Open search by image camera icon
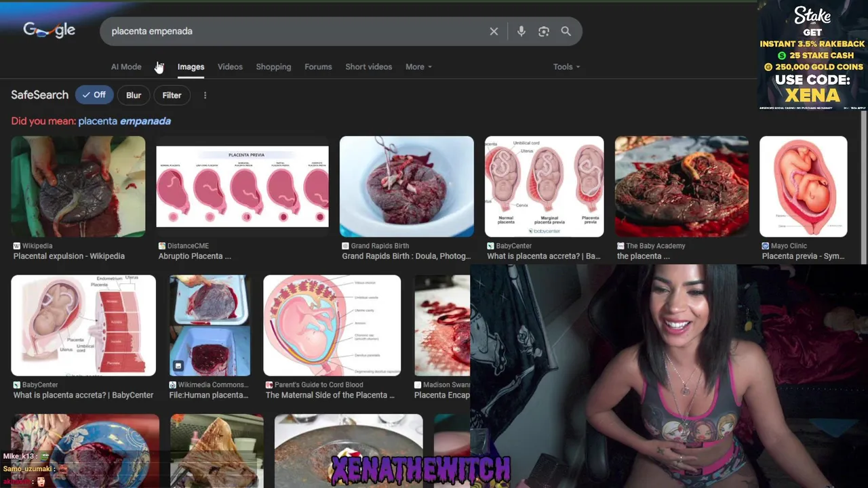This screenshot has height=488, width=868. (543, 31)
